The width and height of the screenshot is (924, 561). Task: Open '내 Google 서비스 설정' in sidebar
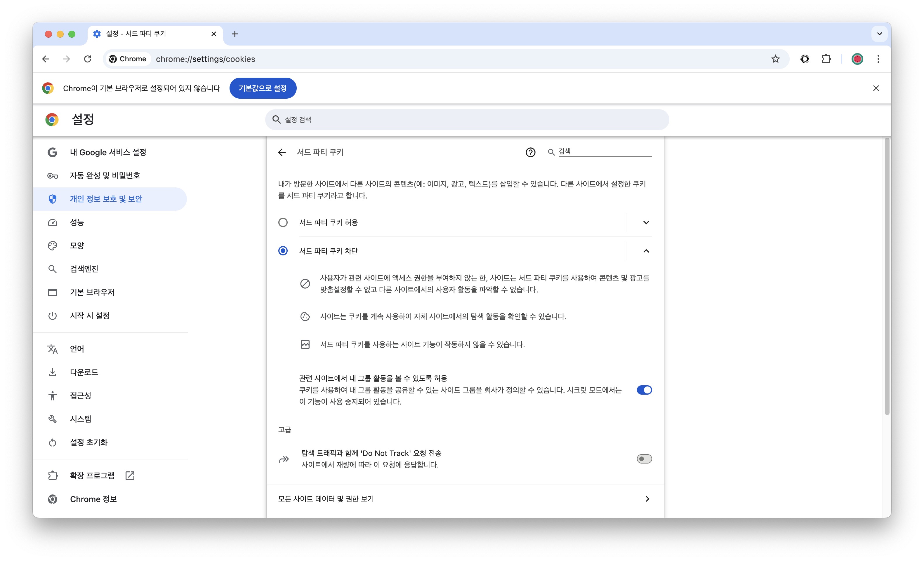click(x=110, y=152)
